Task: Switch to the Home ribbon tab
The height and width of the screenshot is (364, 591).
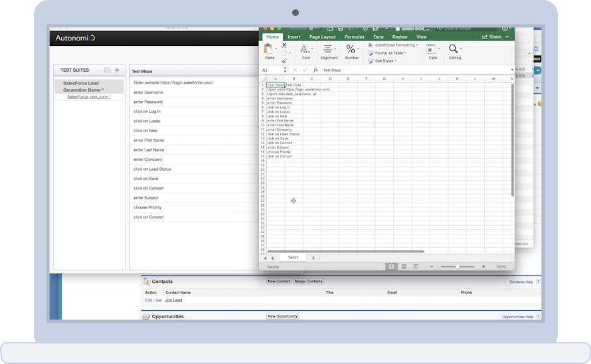Action: point(272,37)
